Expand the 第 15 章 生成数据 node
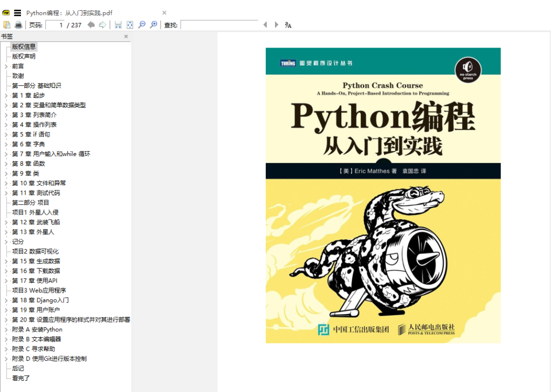This screenshot has width=551, height=392. 6,261
